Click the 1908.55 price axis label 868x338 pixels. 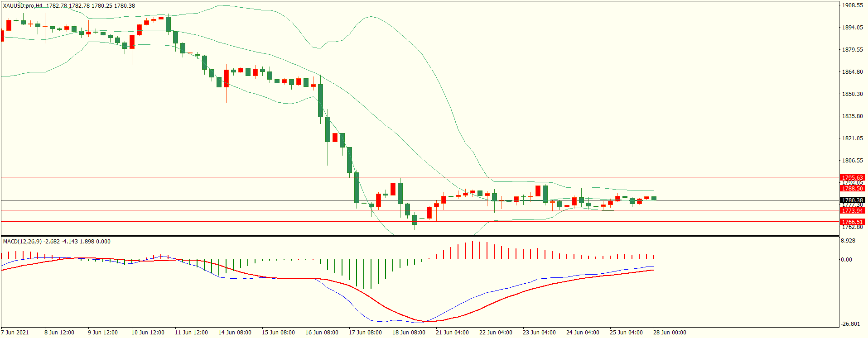(x=852, y=5)
